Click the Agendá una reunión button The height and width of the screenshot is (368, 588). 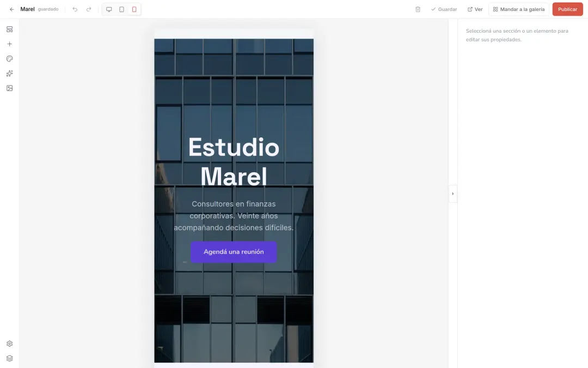234,252
